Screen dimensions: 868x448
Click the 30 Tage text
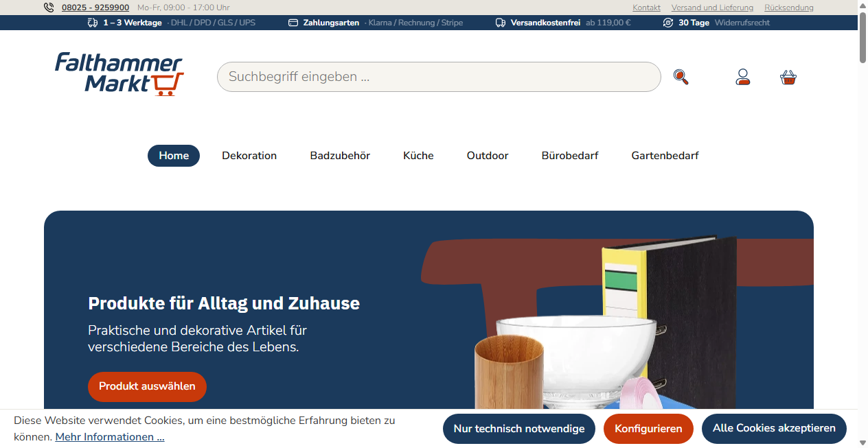[x=694, y=23]
